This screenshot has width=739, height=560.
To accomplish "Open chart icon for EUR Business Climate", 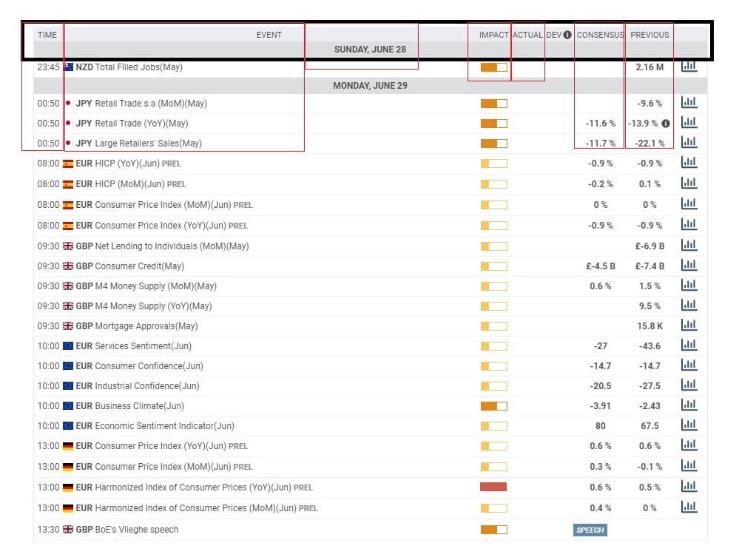I will [x=689, y=405].
